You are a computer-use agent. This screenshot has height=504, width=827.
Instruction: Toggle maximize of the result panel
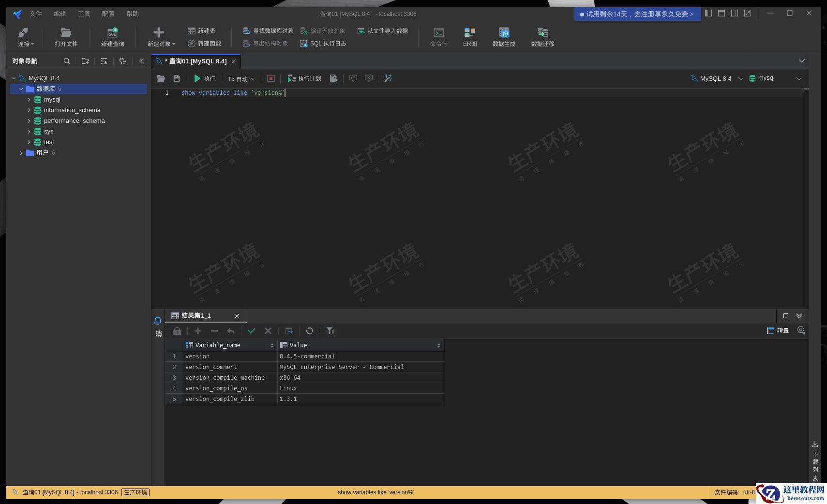pyautogui.click(x=786, y=316)
